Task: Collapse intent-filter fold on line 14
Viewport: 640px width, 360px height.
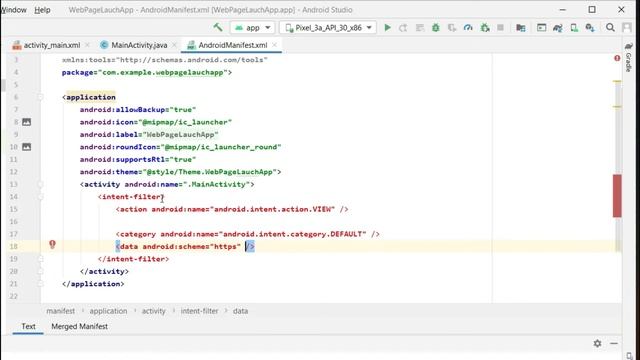Action: pyautogui.click(x=40, y=197)
